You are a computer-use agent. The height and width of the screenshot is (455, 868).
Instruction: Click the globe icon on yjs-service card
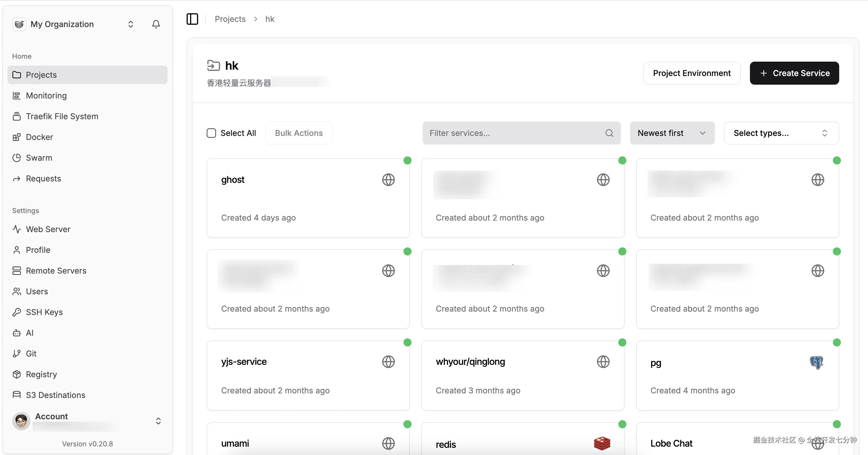[388, 362]
